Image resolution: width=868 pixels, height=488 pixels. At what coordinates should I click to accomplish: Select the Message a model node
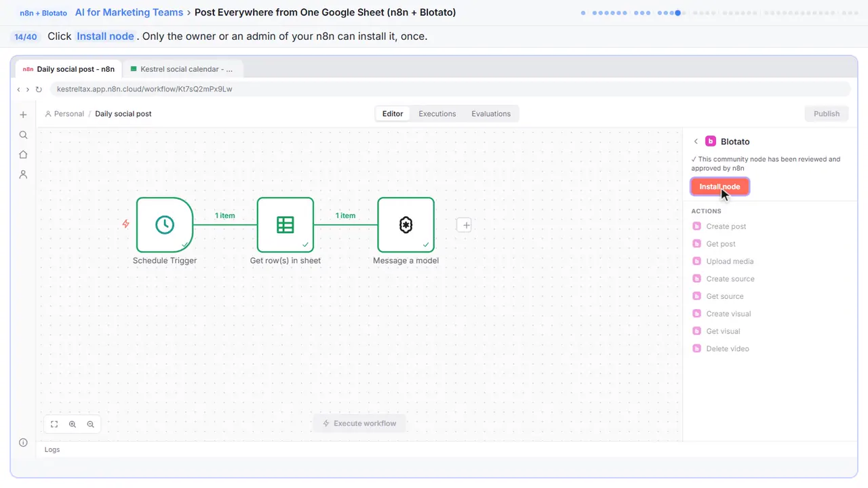[406, 225]
